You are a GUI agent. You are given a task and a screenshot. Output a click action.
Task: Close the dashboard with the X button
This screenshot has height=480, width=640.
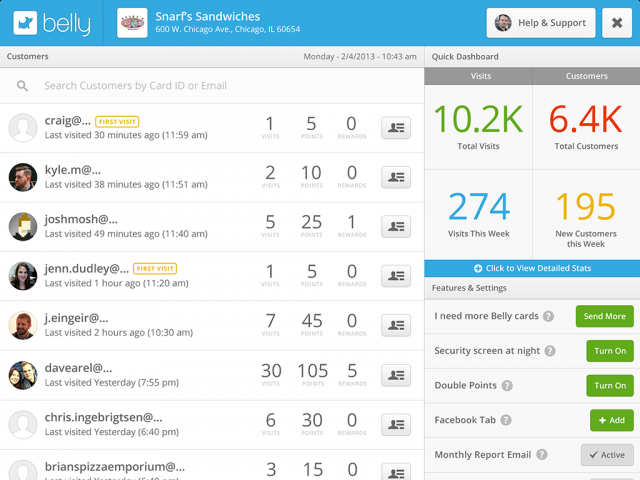tap(617, 23)
